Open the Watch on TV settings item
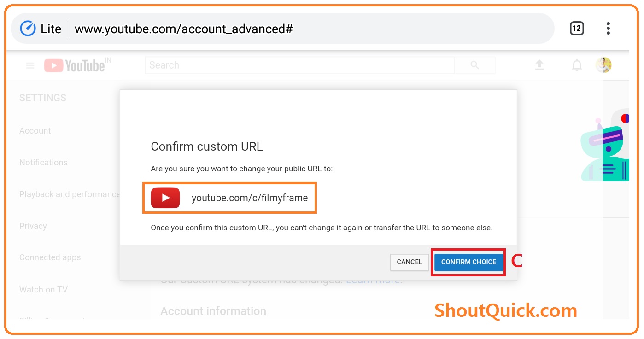Viewport: 644px width, 339px height. (43, 290)
